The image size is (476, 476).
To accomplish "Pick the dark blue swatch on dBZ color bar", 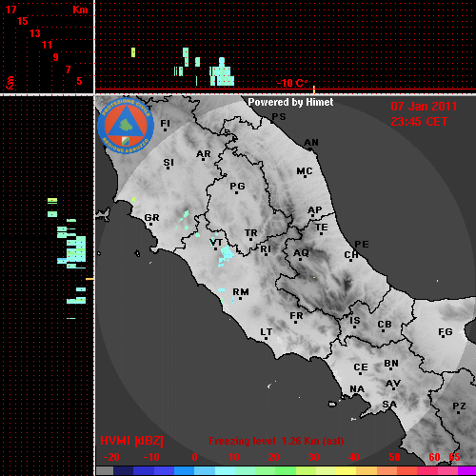I will [x=124, y=470].
